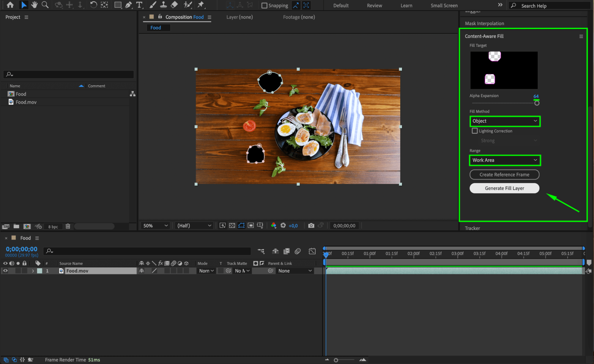Toggle the Snapping checkbox
The width and height of the screenshot is (594, 364).
(x=264, y=5)
